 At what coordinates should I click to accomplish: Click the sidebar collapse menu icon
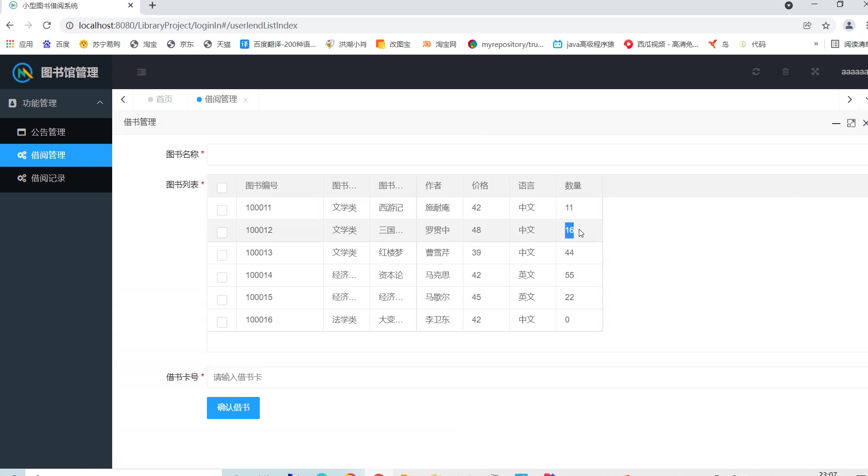(x=142, y=72)
